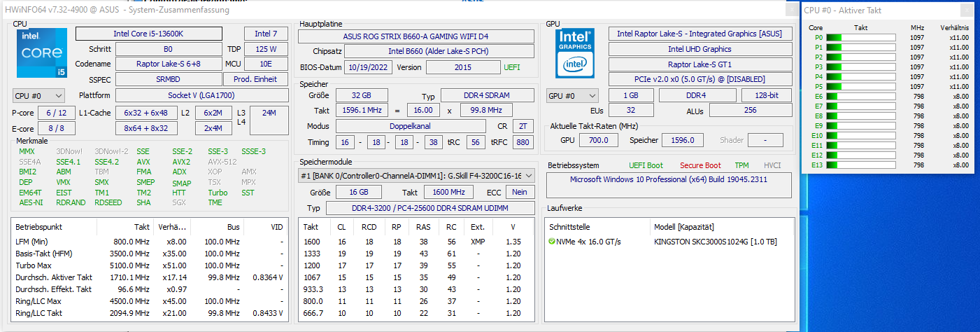Select the Durchsch. Effekt. Takt row
This screenshot has height=332, width=980.
pos(149,289)
